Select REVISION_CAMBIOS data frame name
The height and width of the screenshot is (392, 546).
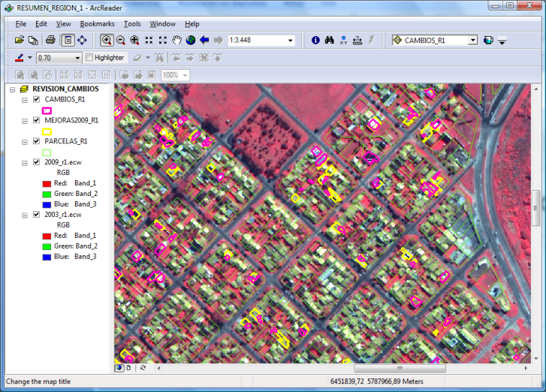pyautogui.click(x=65, y=89)
